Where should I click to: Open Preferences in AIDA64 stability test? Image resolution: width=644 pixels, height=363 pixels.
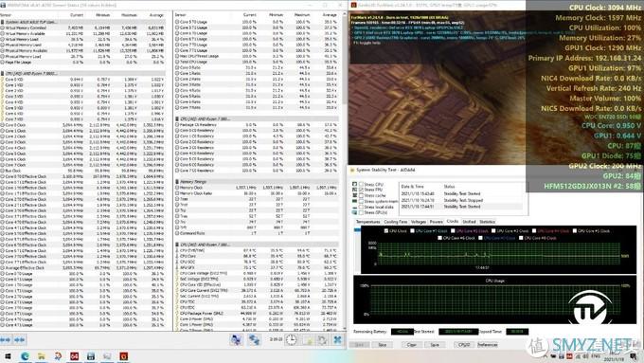click(x=488, y=345)
